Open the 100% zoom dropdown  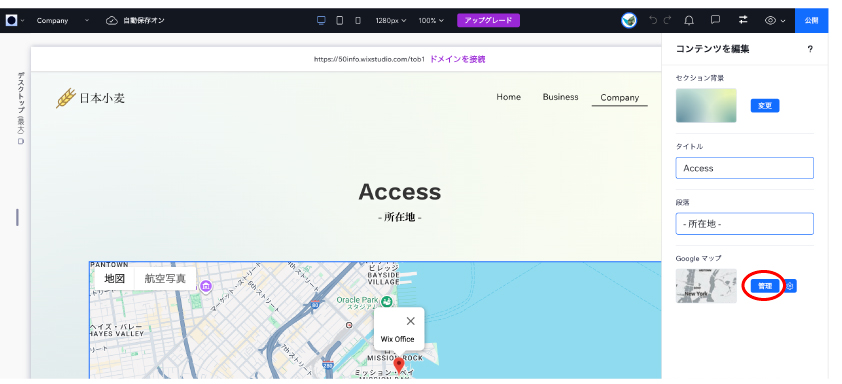tap(431, 20)
